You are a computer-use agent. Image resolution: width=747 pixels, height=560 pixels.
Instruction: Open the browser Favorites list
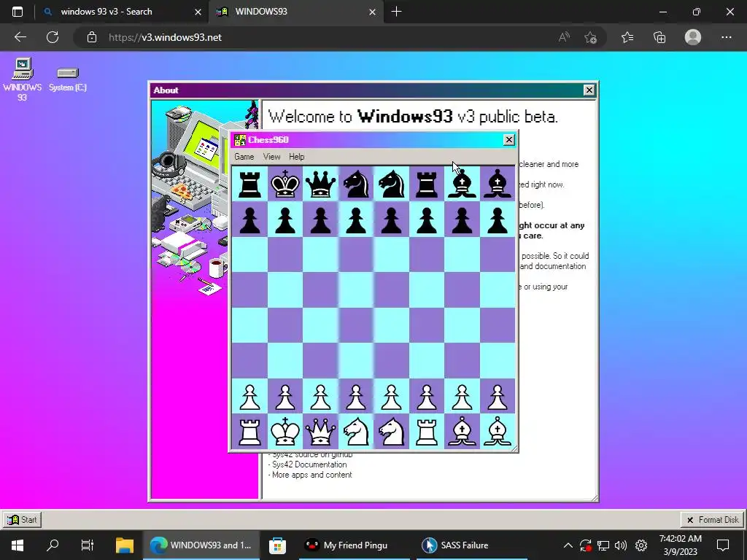627,37
